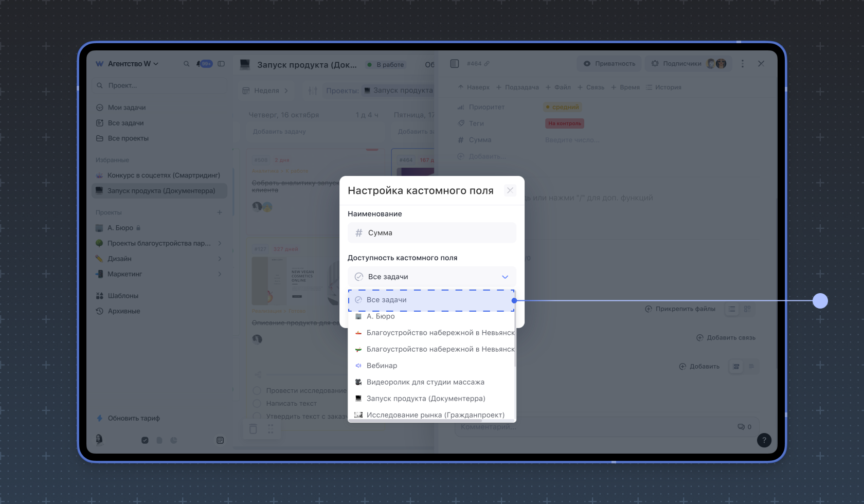864x504 pixels.
Task: Open the calculator icon at sidebar bottom
Action: click(220, 440)
